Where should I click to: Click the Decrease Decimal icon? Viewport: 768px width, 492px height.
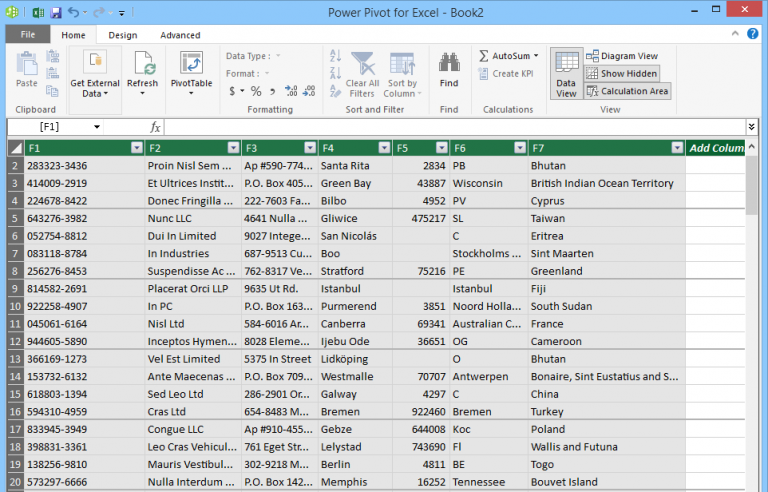309,91
